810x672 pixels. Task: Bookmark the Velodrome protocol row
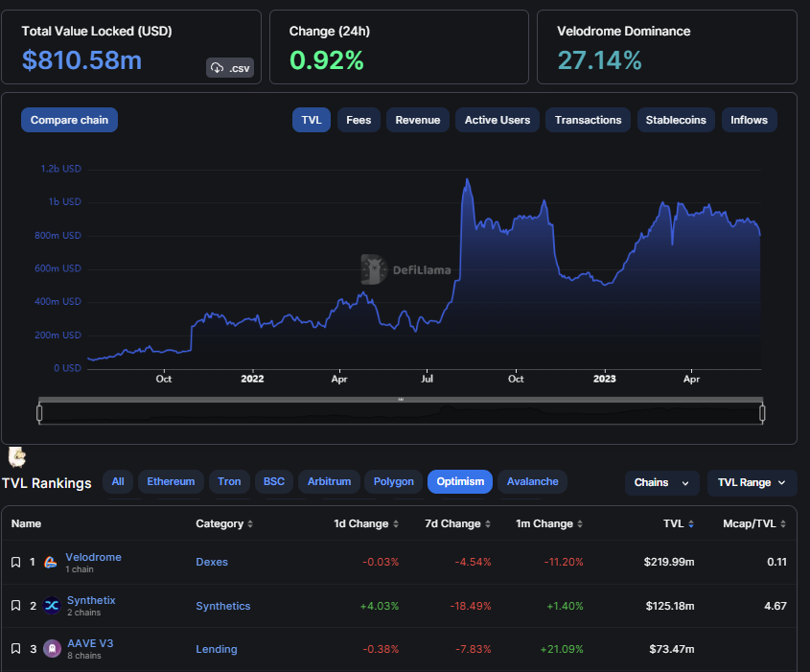tap(16, 562)
